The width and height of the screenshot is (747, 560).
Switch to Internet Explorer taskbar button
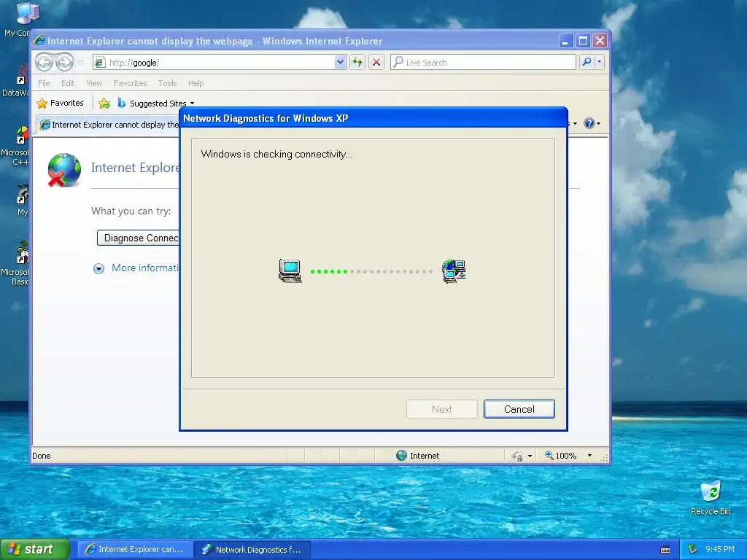pyautogui.click(x=135, y=550)
